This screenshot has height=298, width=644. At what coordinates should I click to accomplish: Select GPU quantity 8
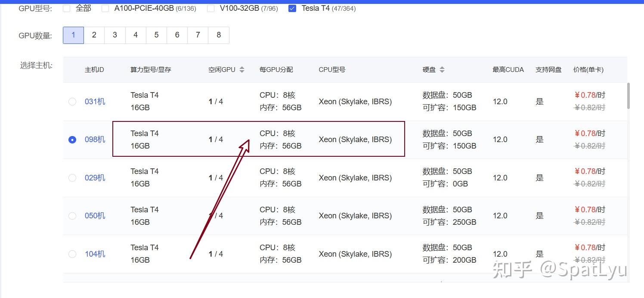click(x=219, y=35)
